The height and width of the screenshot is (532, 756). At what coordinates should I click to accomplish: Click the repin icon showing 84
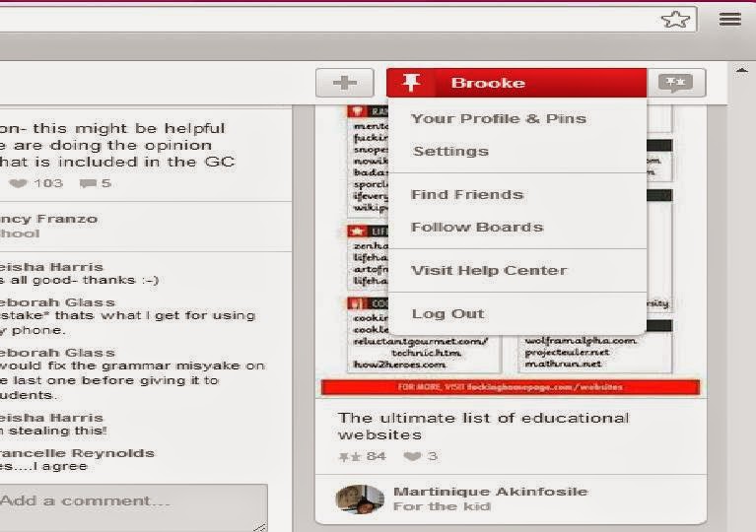click(x=350, y=456)
